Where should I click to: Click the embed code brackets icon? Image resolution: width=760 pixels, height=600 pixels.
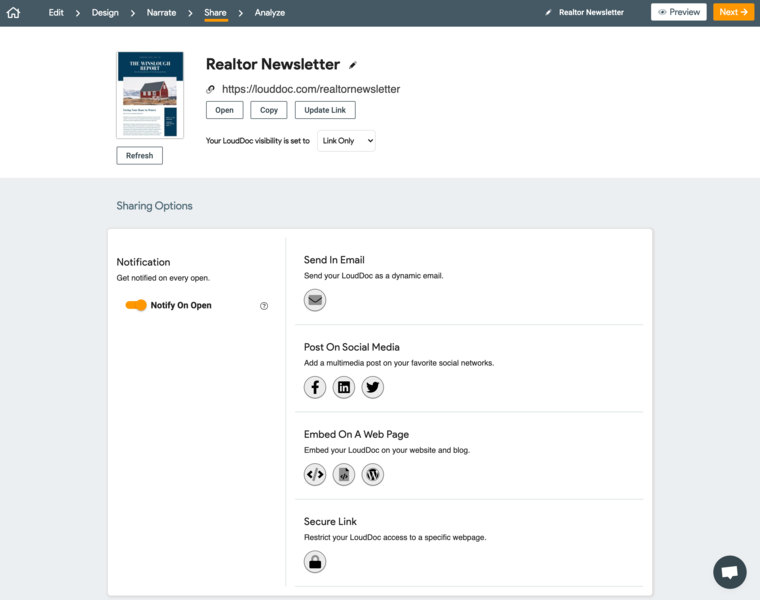tap(315, 474)
